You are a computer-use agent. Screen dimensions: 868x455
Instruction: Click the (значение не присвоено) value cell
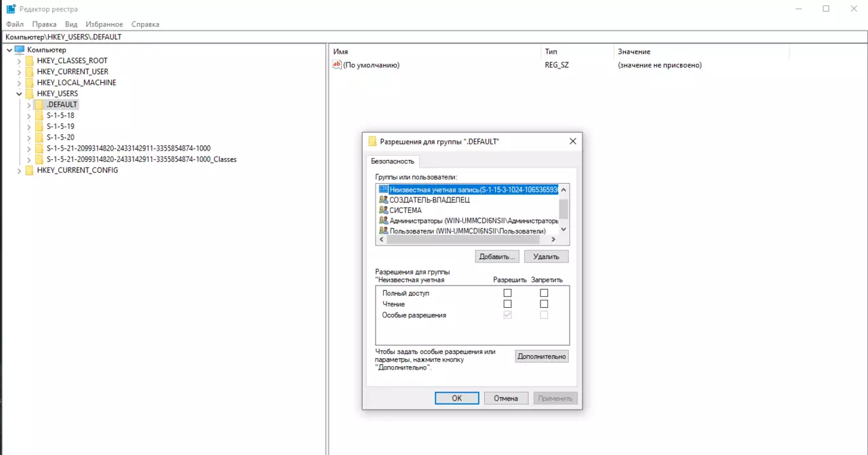pyautogui.click(x=660, y=65)
